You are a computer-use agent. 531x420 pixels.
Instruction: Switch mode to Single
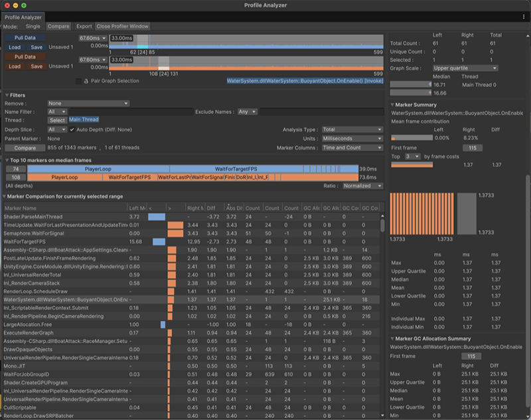(x=33, y=27)
